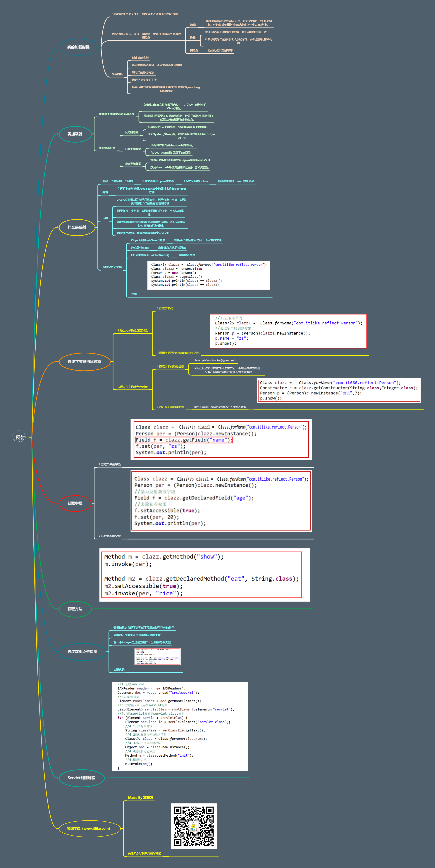The height and width of the screenshot is (868, 435).
Task: Click the '在一个Integer泛型的数组当中添加字符串类型' node
Action: point(142,642)
